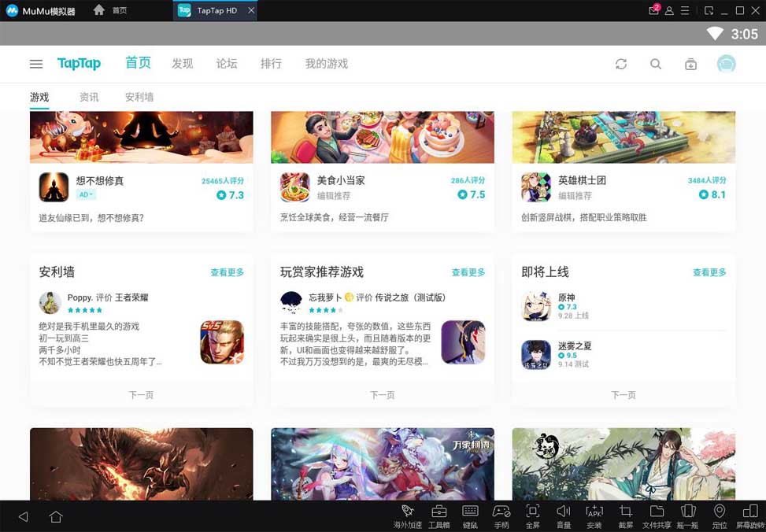This screenshot has width=766, height=532.
Task: Switch to the 发现 tab
Action: (182, 64)
